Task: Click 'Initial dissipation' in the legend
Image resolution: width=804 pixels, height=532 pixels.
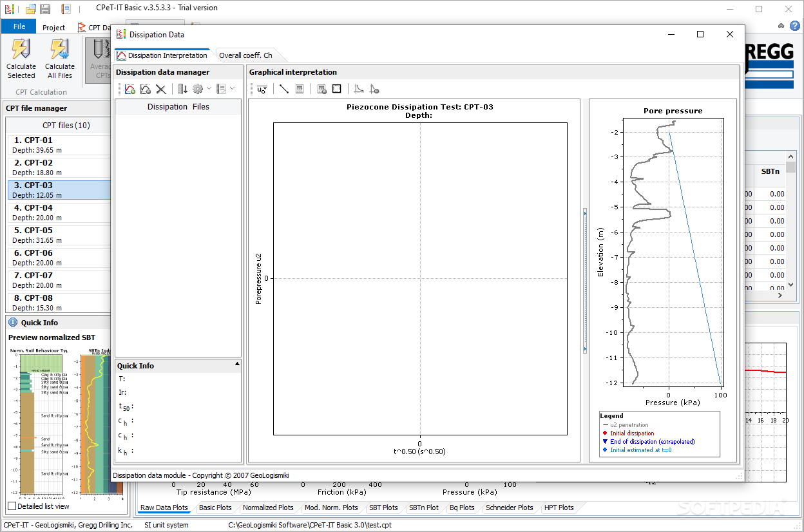Action: coord(633,433)
